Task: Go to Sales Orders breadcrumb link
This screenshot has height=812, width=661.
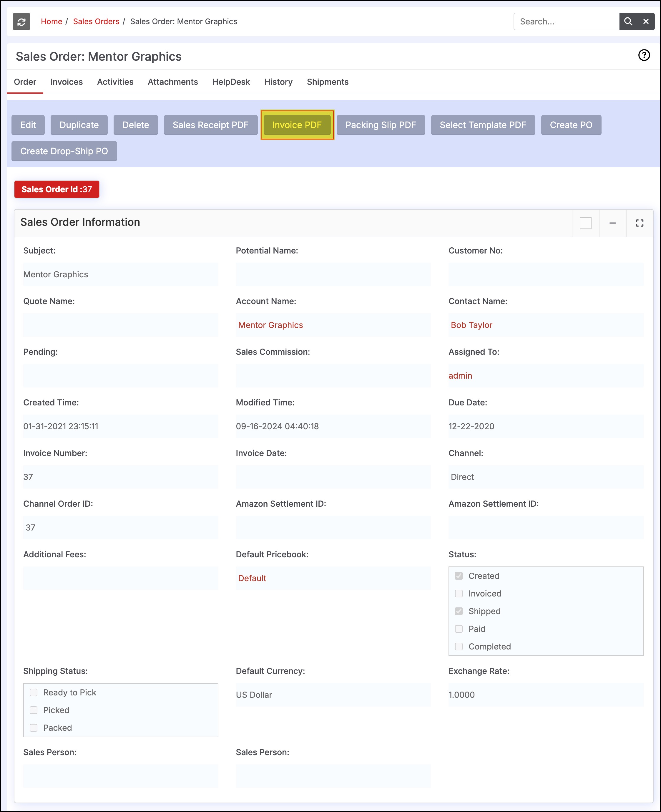Action: coord(96,22)
